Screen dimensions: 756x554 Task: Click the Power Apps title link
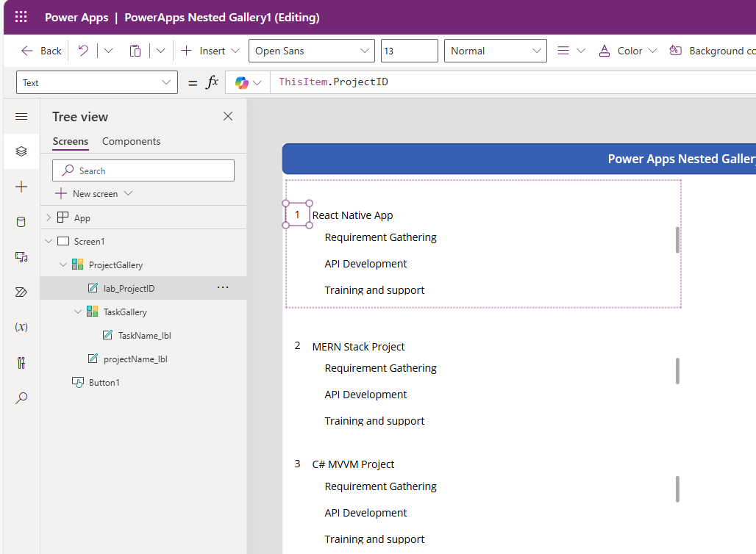coord(76,18)
